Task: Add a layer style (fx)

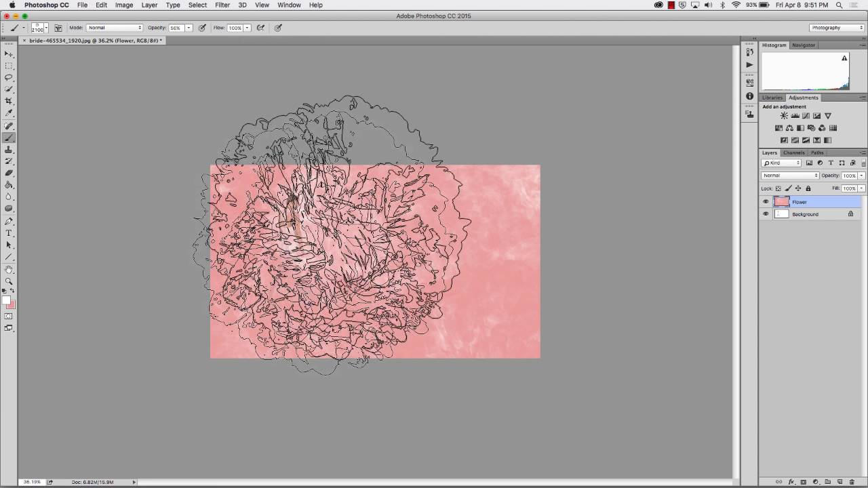Action: pos(791,482)
